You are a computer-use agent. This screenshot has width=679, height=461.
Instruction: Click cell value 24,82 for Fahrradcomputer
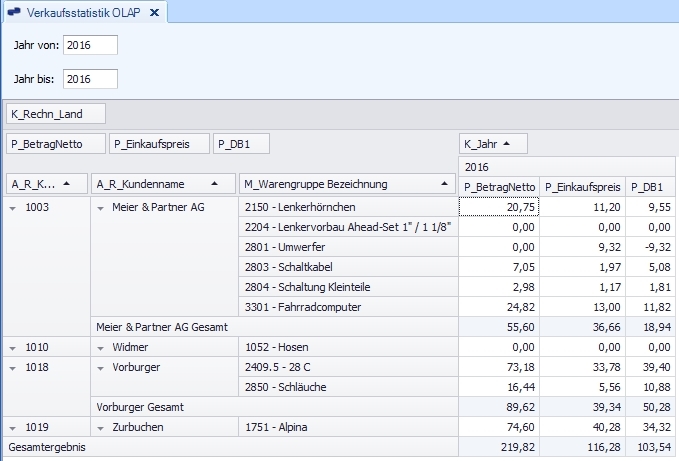[499, 307]
